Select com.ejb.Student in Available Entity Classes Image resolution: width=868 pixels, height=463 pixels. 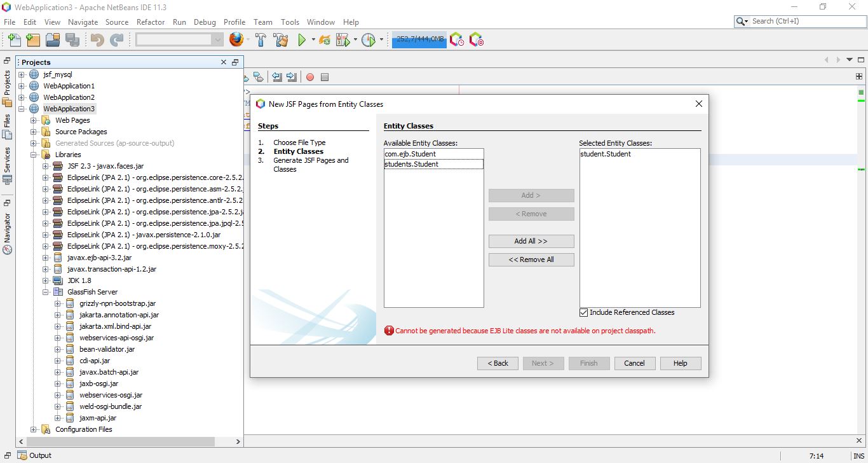pos(433,154)
